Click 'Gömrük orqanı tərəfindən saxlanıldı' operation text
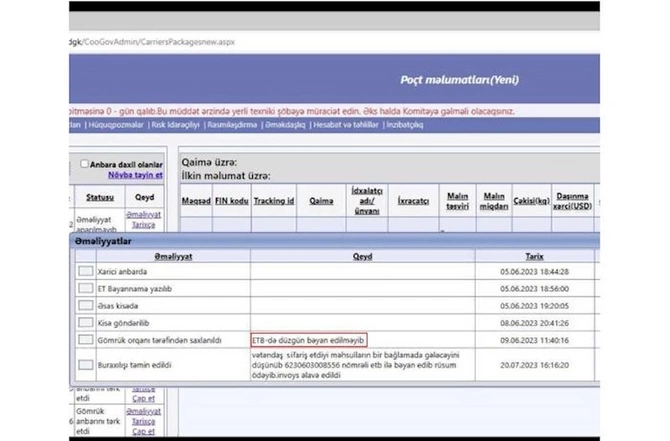Image resolution: width=670 pixels, height=441 pixels. click(159, 340)
